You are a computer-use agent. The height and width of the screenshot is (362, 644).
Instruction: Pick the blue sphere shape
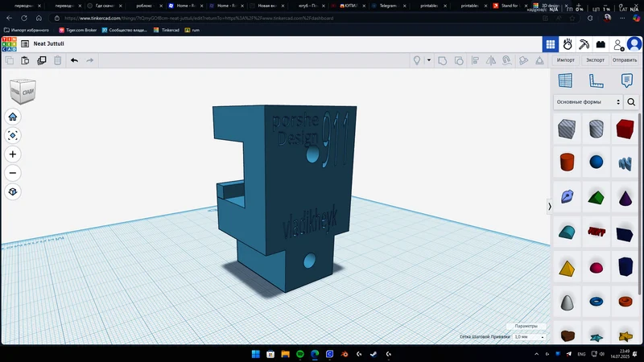[x=596, y=162]
